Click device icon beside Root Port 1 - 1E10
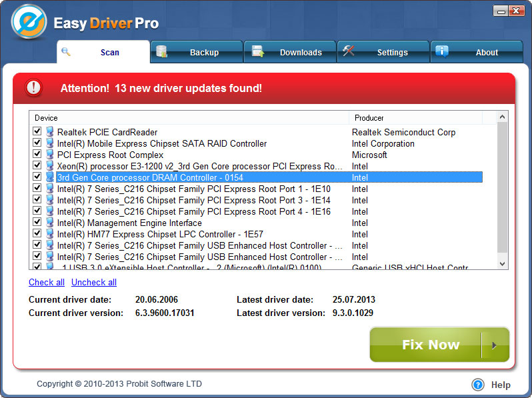The width and height of the screenshot is (532, 398). click(x=50, y=188)
